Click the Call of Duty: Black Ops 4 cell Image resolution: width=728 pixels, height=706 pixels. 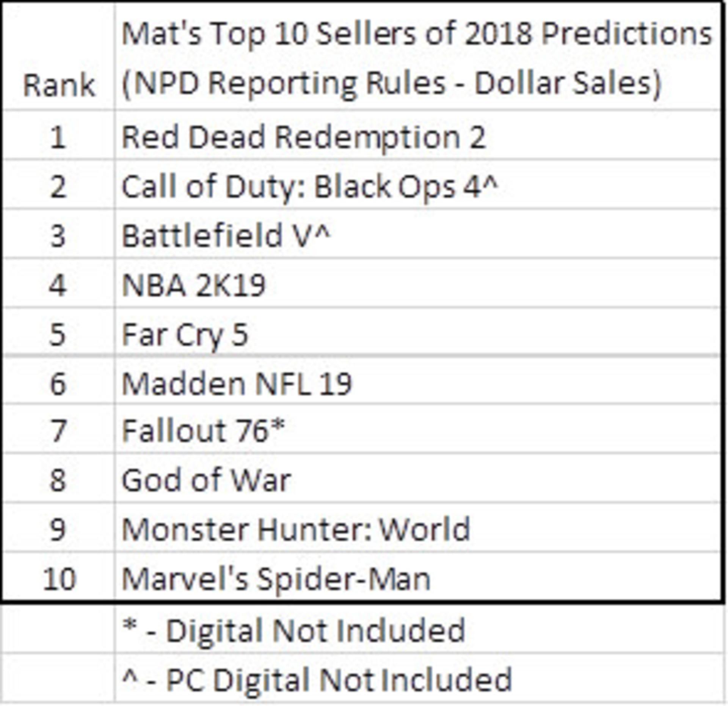(x=417, y=184)
